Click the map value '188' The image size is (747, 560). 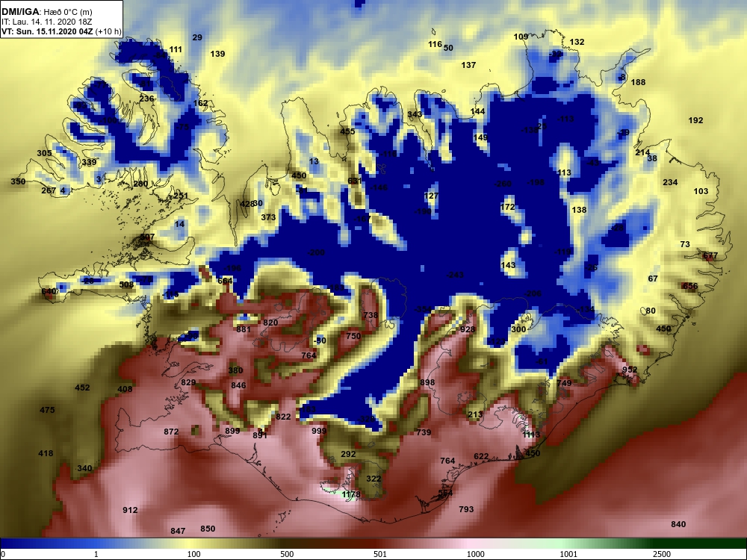tap(639, 82)
